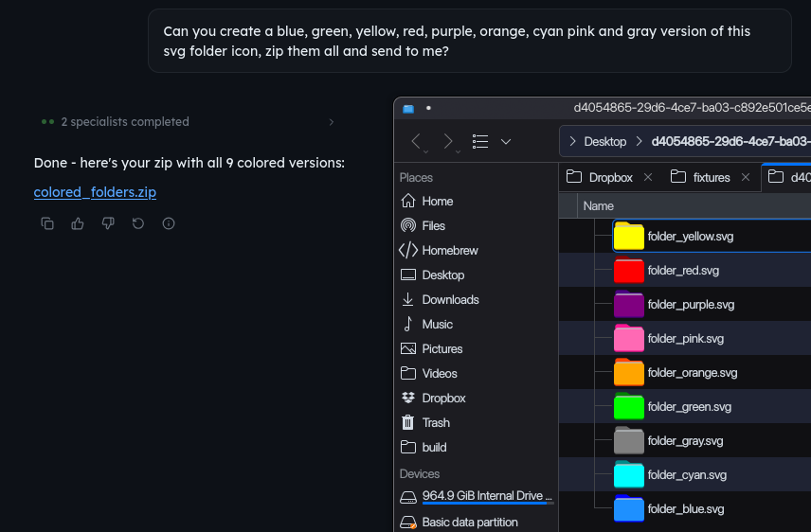Open chevron between Desktop and folder path

[x=640, y=141]
